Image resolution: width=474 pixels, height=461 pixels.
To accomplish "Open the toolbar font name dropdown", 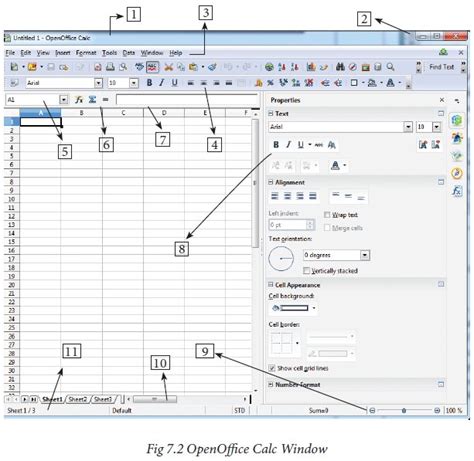I will tap(98, 83).
